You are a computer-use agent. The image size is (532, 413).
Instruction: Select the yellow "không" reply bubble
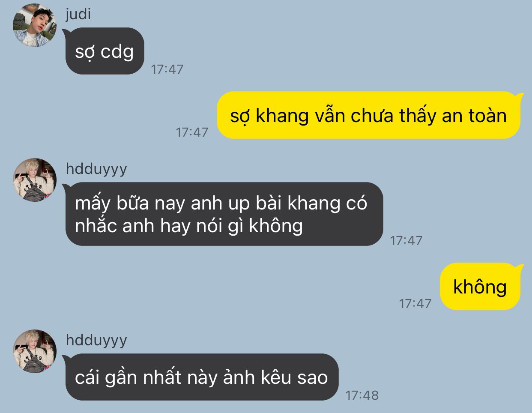pos(480,286)
